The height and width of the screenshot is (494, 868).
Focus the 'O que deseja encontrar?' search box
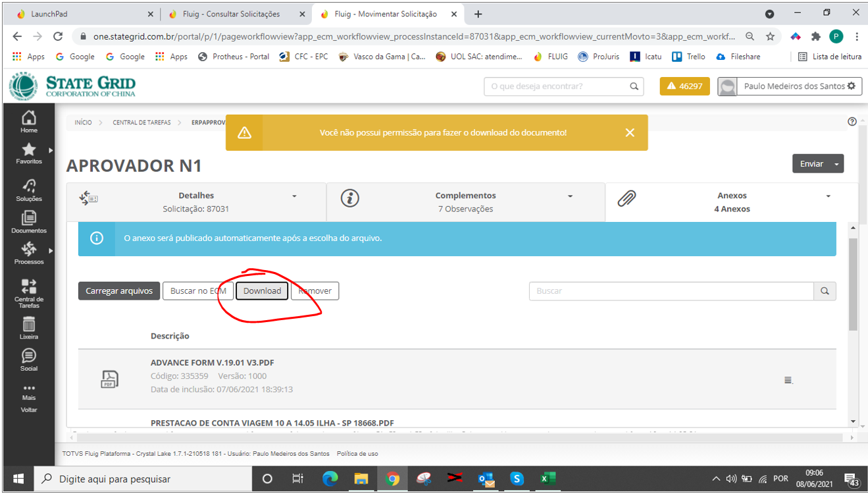point(556,86)
